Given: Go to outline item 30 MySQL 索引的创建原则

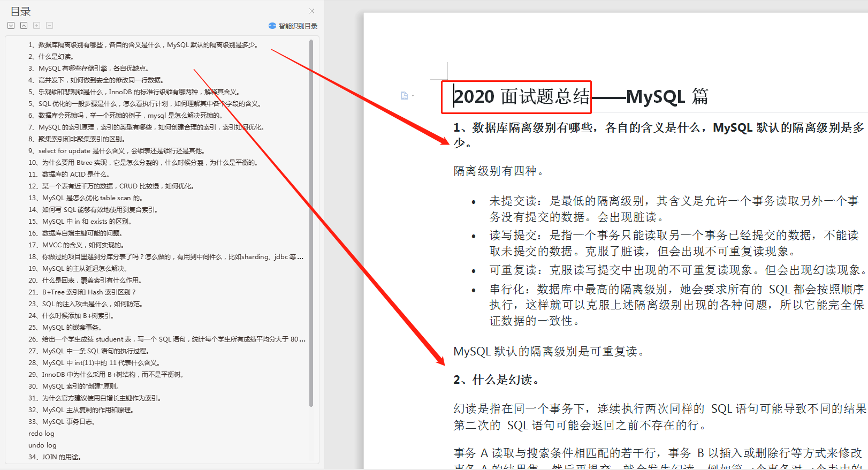Looking at the screenshot, I should tap(74, 386).
